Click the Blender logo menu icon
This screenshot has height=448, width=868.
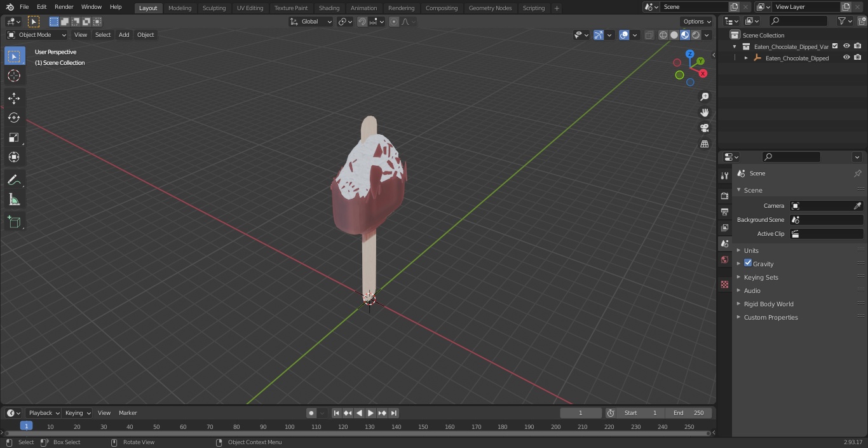click(10, 7)
